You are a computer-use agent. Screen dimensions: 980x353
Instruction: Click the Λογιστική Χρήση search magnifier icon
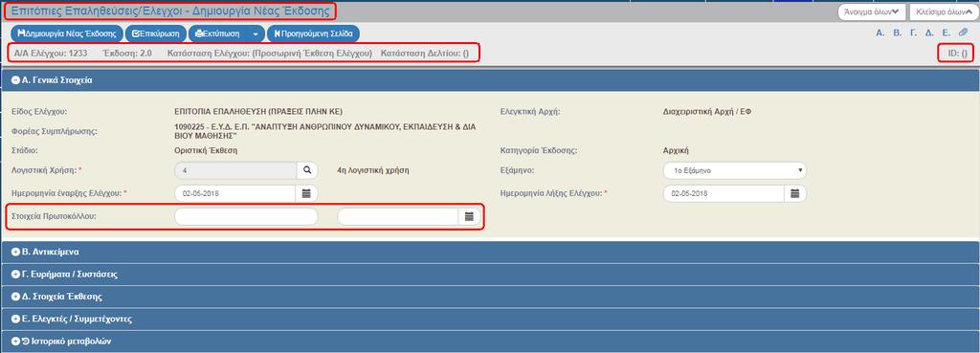[x=307, y=170]
